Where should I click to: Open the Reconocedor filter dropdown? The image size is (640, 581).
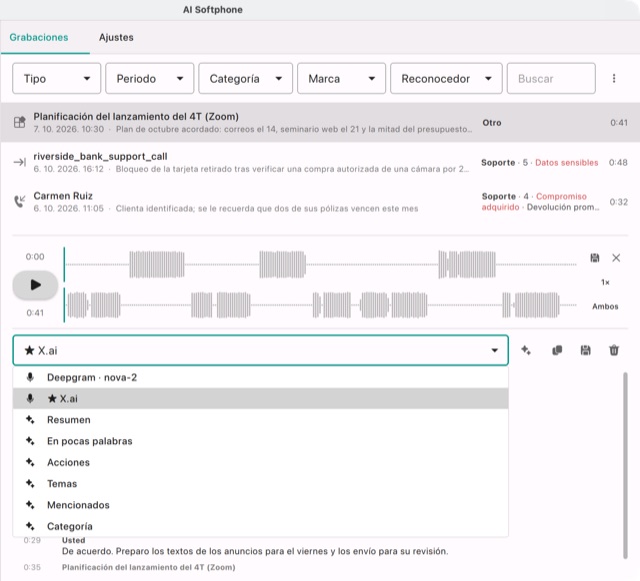(446, 78)
